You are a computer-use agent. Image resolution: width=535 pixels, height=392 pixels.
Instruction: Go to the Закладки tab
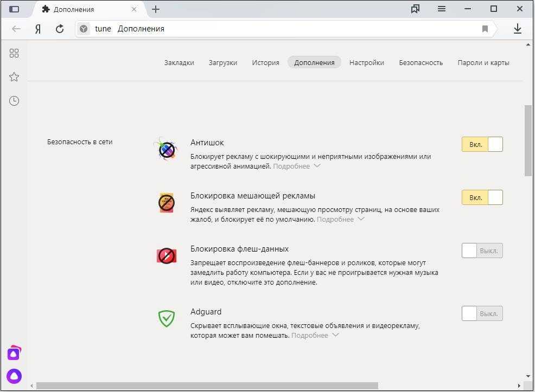179,62
